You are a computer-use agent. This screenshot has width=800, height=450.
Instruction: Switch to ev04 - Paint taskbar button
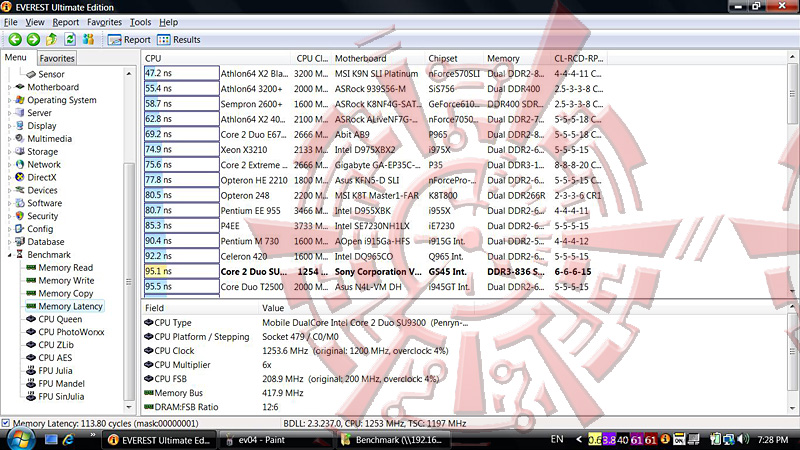click(275, 440)
